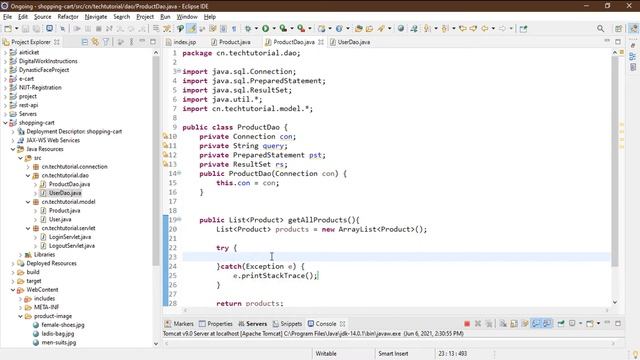Open the Window menu
Screen dimensions: 640x360
(187, 17)
